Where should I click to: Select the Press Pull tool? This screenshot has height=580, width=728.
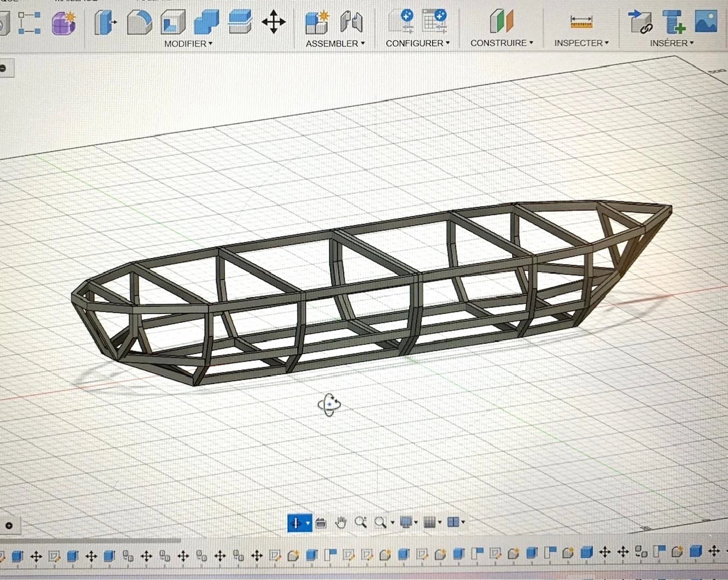pyautogui.click(x=105, y=23)
